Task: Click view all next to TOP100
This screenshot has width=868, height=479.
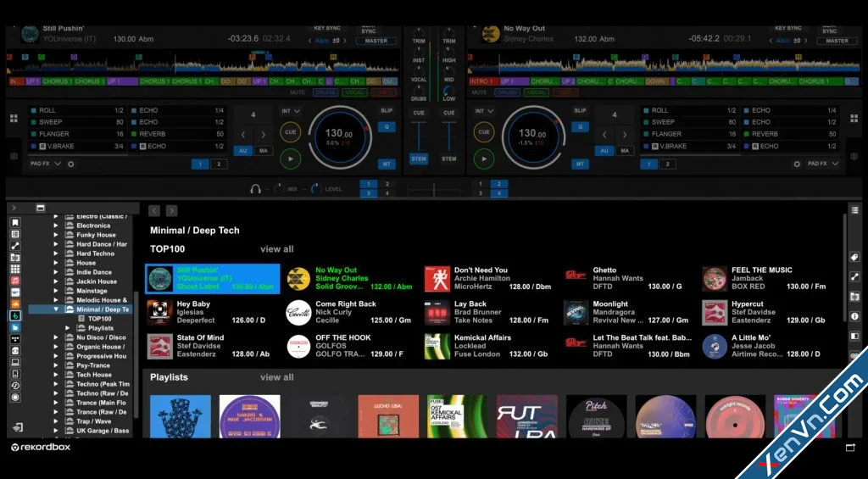Action: click(x=277, y=249)
